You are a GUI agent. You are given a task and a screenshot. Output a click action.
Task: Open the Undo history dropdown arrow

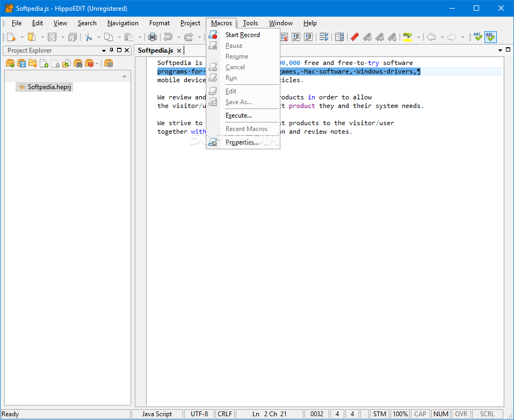click(179, 37)
